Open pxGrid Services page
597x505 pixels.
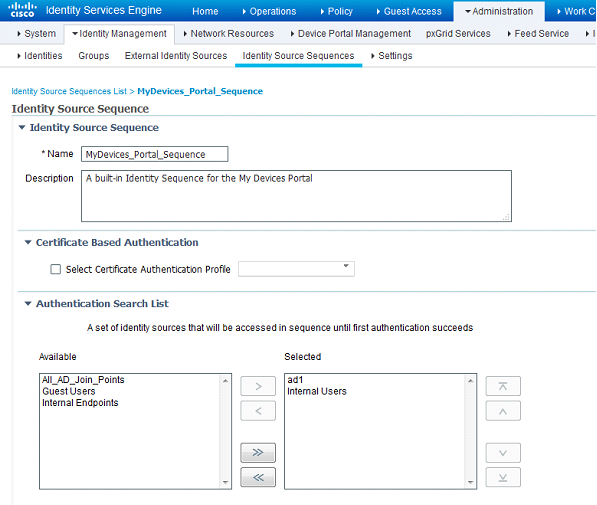(x=458, y=34)
